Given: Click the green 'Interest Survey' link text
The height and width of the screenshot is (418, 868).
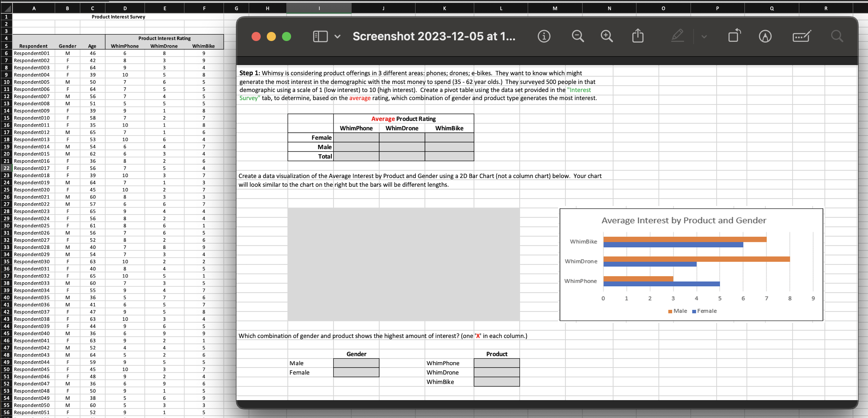Looking at the screenshot, I should click(579, 90).
